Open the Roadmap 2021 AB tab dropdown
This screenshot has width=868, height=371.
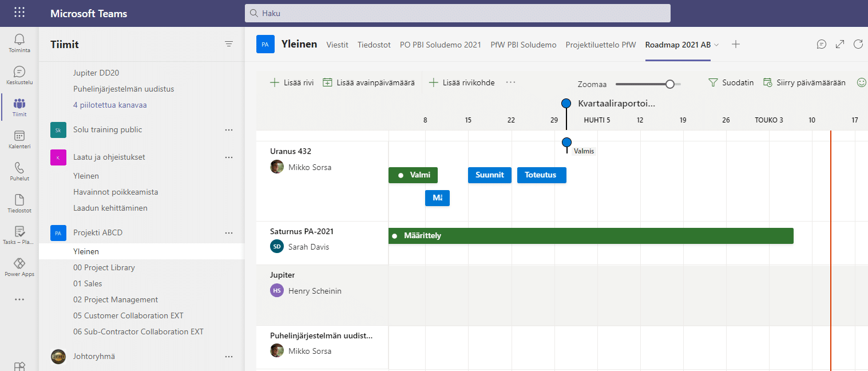pyautogui.click(x=716, y=45)
